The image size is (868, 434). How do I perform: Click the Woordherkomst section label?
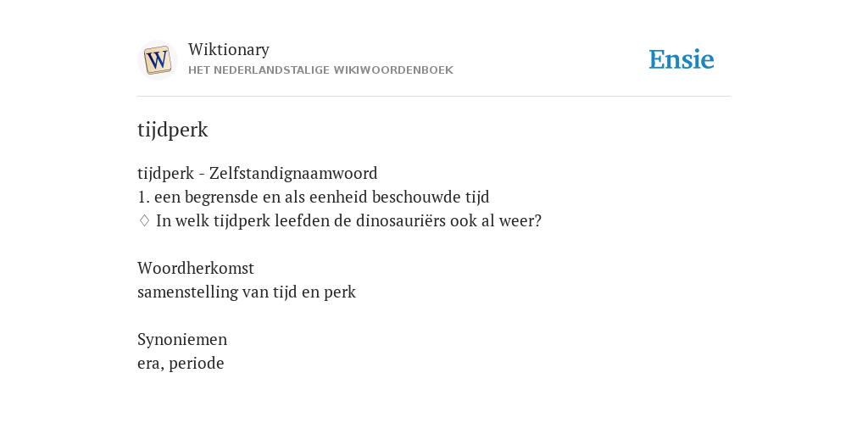[x=196, y=268]
